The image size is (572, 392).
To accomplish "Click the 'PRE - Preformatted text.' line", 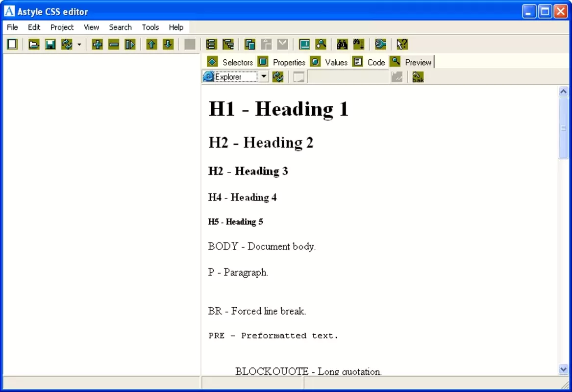I will click(274, 336).
